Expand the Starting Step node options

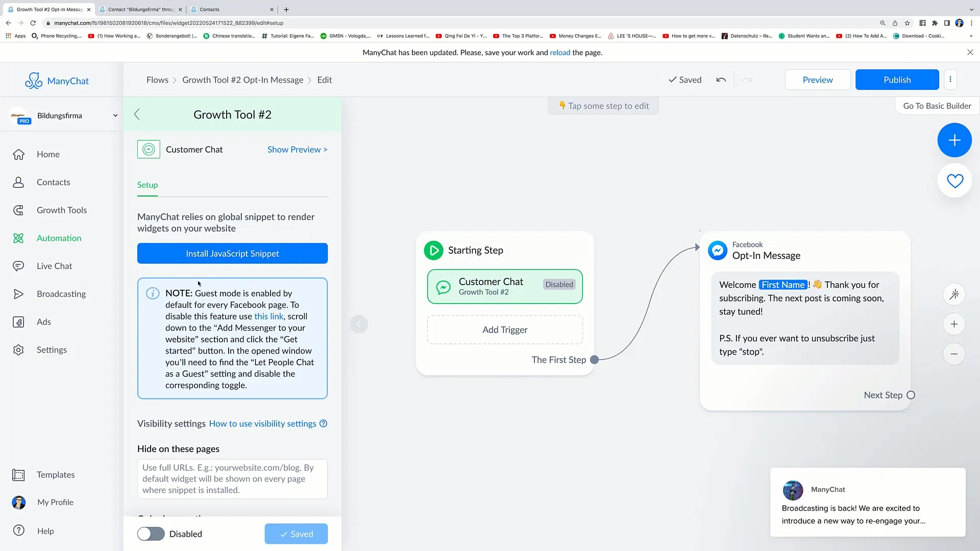coord(433,251)
